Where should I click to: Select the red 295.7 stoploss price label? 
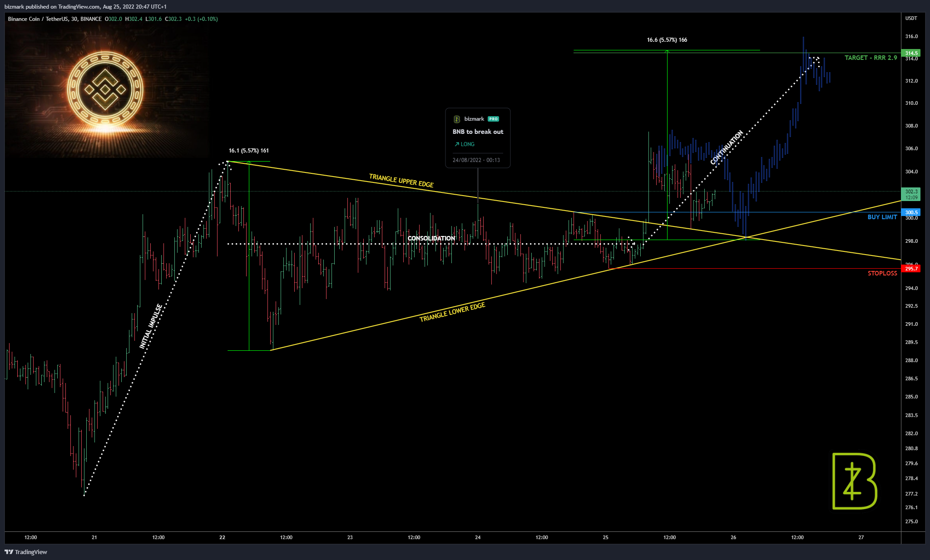click(x=911, y=269)
